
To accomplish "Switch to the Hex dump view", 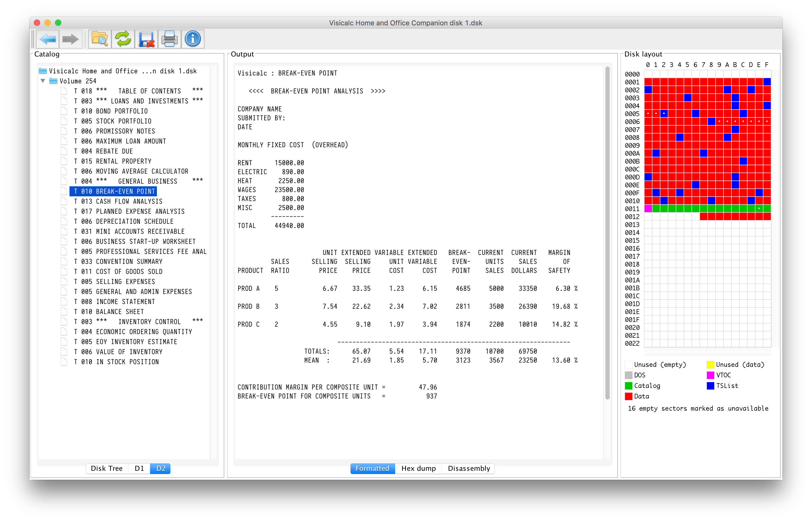I will coord(418,468).
